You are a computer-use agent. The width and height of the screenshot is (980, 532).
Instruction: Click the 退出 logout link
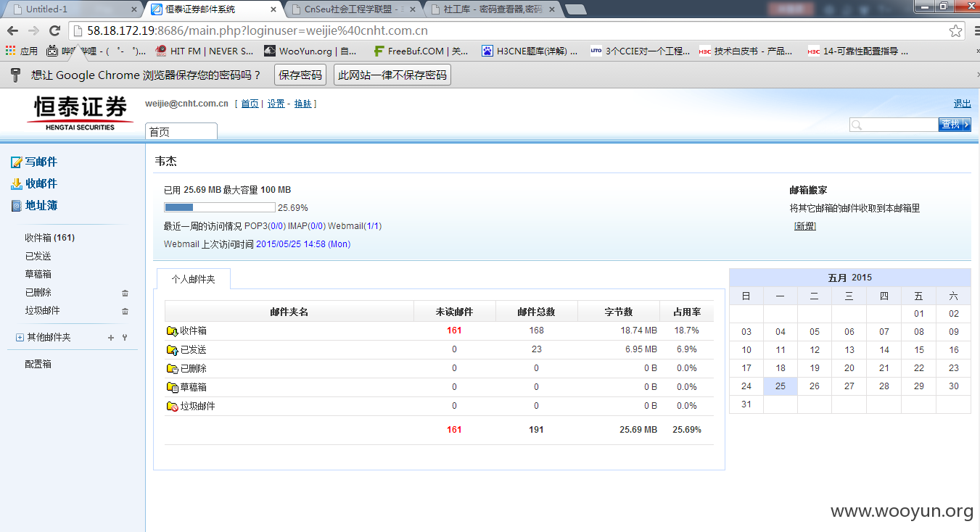962,104
